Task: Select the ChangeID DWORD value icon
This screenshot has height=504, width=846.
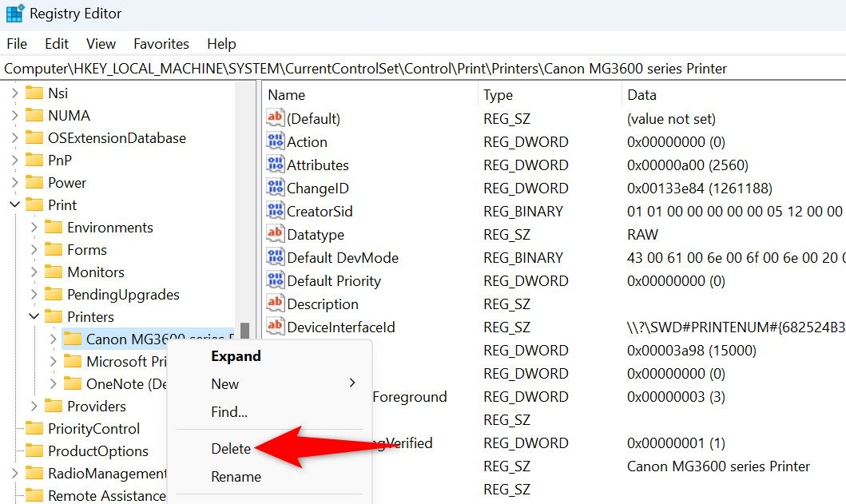Action: 275,188
